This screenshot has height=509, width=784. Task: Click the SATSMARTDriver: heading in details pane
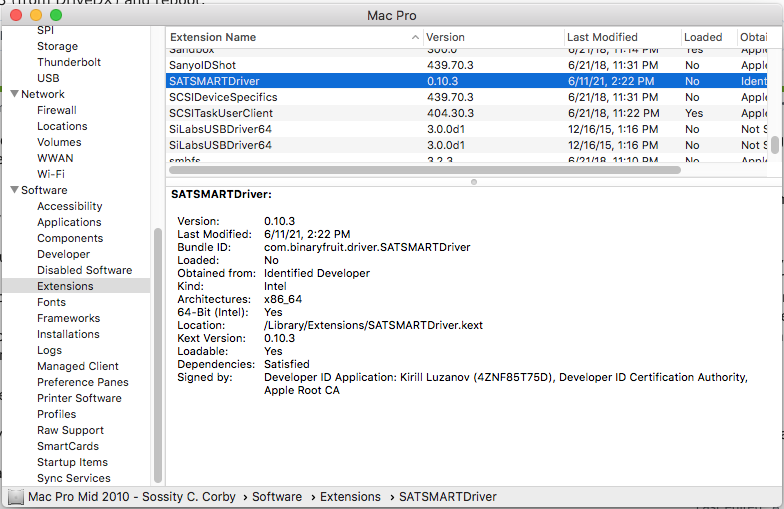click(x=222, y=194)
